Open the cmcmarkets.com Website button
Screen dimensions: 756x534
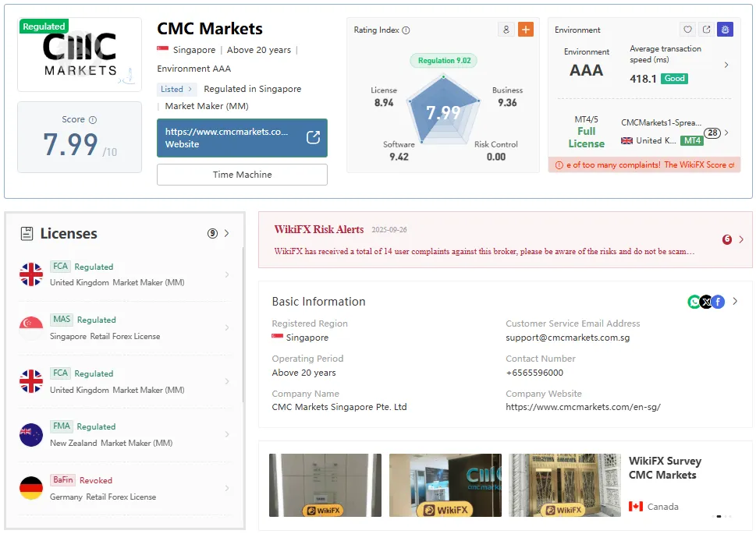(242, 138)
